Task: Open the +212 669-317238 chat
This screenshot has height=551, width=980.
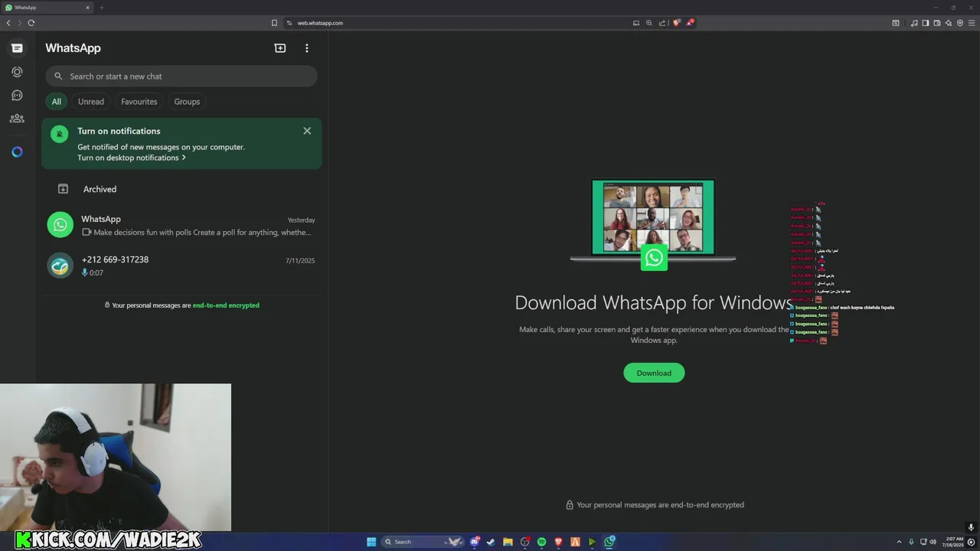Action: point(181,266)
